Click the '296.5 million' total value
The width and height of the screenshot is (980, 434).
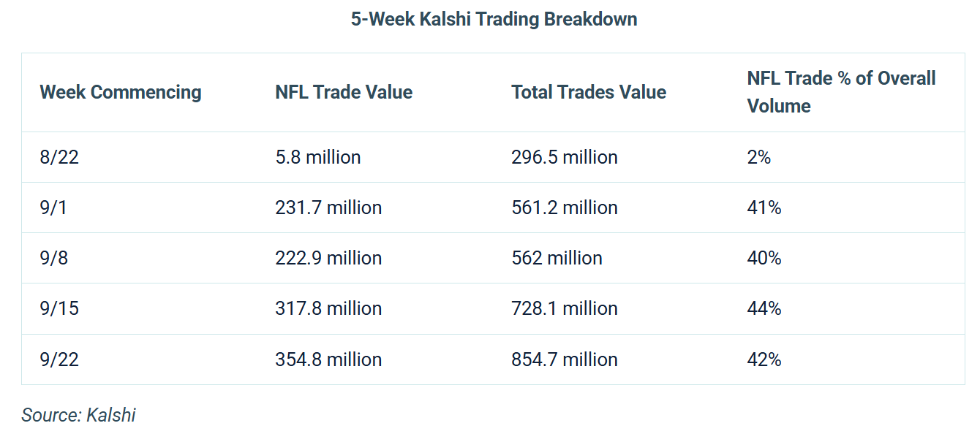click(x=565, y=157)
